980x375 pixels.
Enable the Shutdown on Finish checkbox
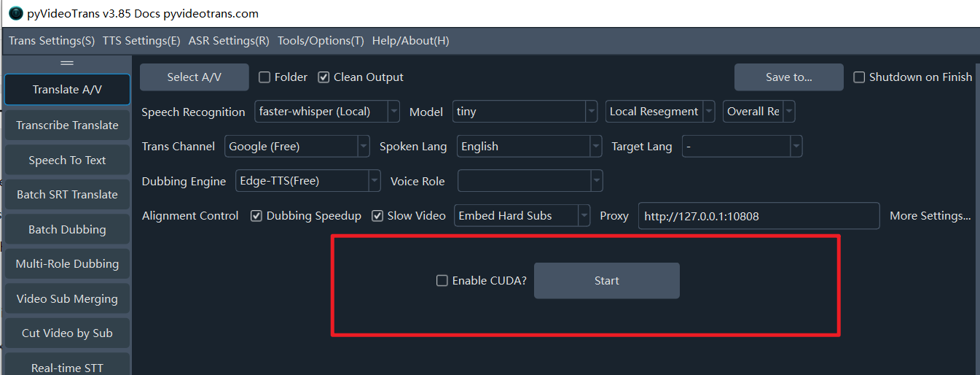[859, 77]
